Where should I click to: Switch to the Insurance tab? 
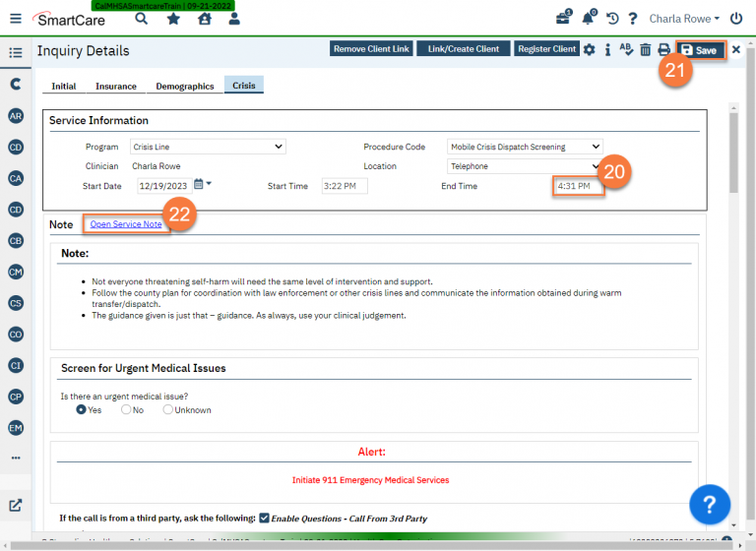click(x=115, y=87)
